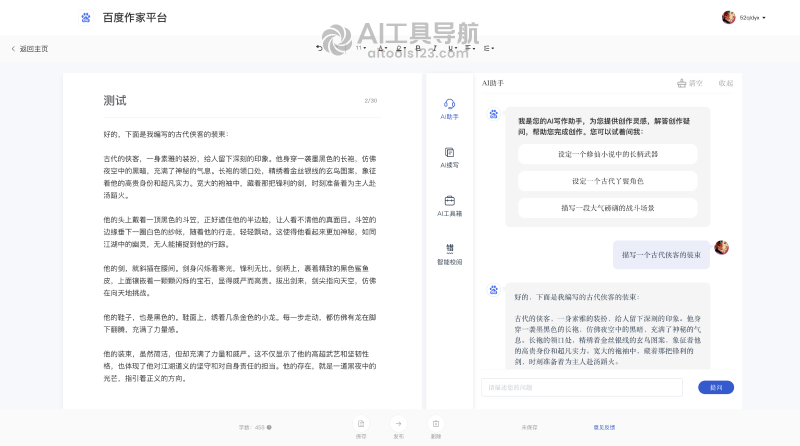The image size is (800, 446).
Task: Open the font size 11 dropdown
Action: point(361,48)
